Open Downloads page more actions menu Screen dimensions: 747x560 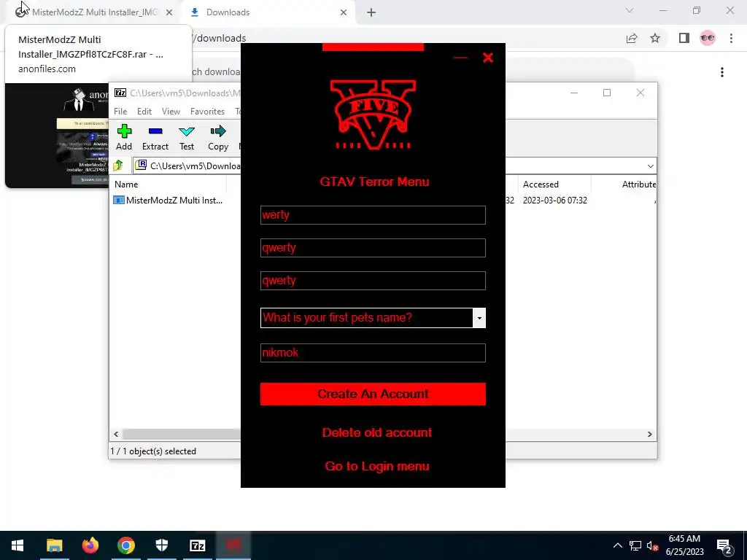722,72
